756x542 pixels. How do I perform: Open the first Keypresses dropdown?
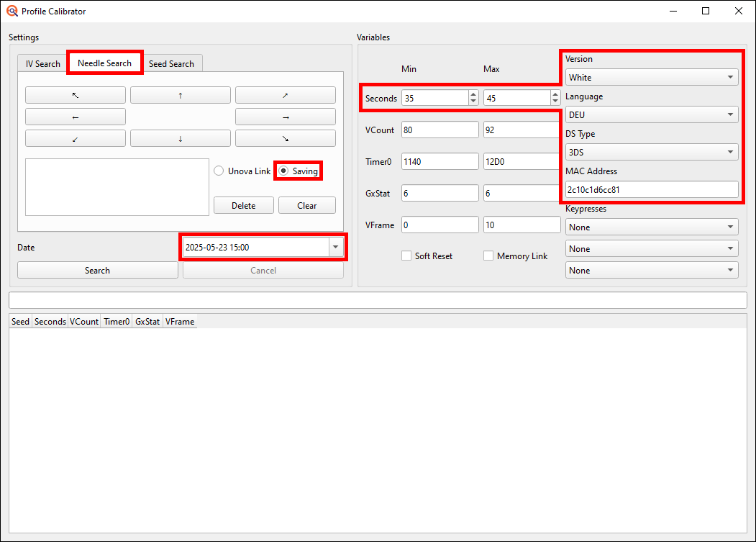click(652, 227)
